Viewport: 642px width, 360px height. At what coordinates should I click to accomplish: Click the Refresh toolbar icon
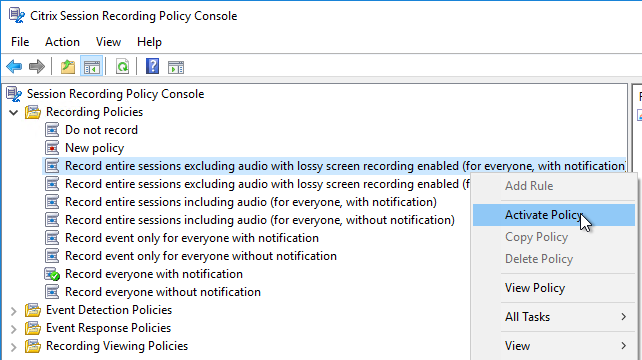[x=122, y=66]
